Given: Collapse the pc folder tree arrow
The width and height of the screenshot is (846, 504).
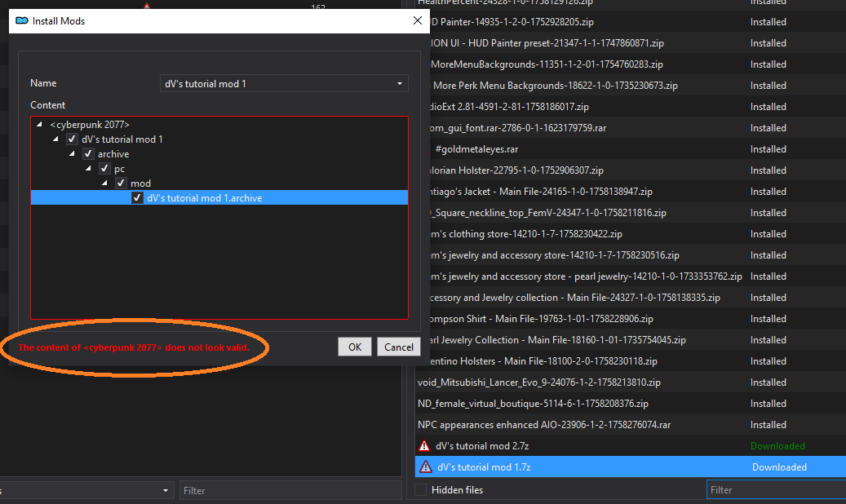Looking at the screenshot, I should (x=89, y=169).
